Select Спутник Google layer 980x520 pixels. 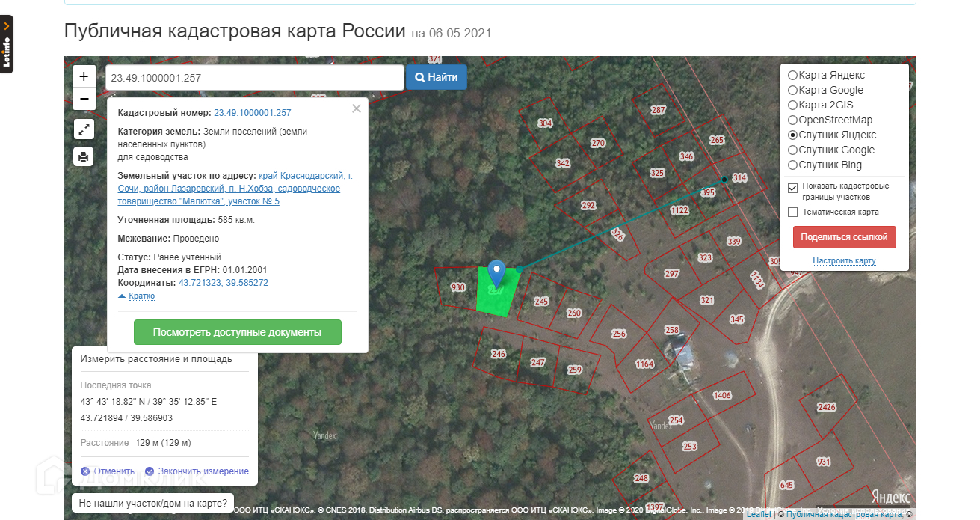pos(792,150)
